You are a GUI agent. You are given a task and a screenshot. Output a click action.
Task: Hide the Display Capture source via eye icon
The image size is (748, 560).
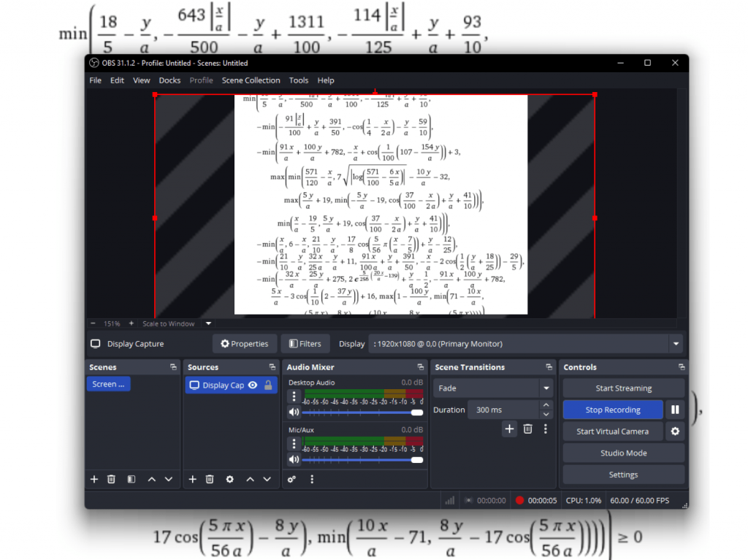click(x=253, y=385)
